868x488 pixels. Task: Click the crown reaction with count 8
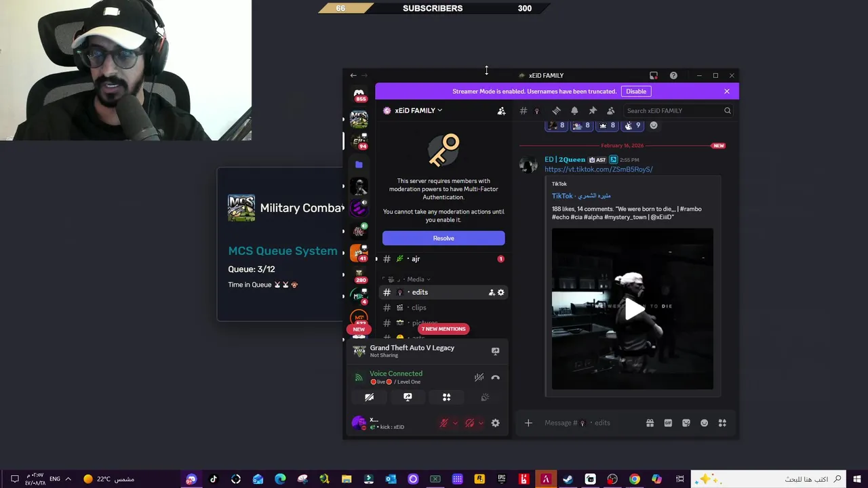[607, 125]
